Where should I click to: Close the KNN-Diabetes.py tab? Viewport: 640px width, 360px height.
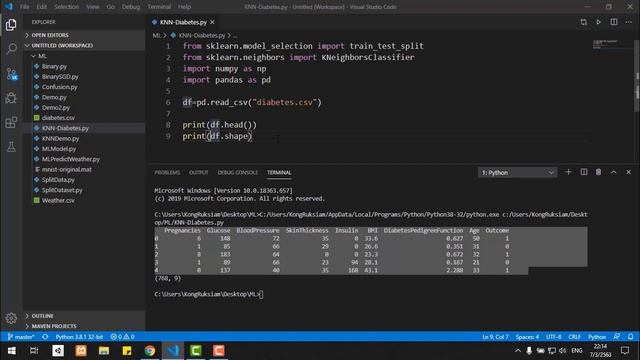pos(212,22)
